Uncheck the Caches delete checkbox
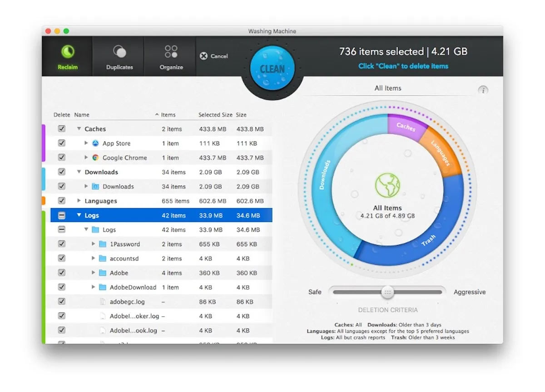 click(61, 128)
